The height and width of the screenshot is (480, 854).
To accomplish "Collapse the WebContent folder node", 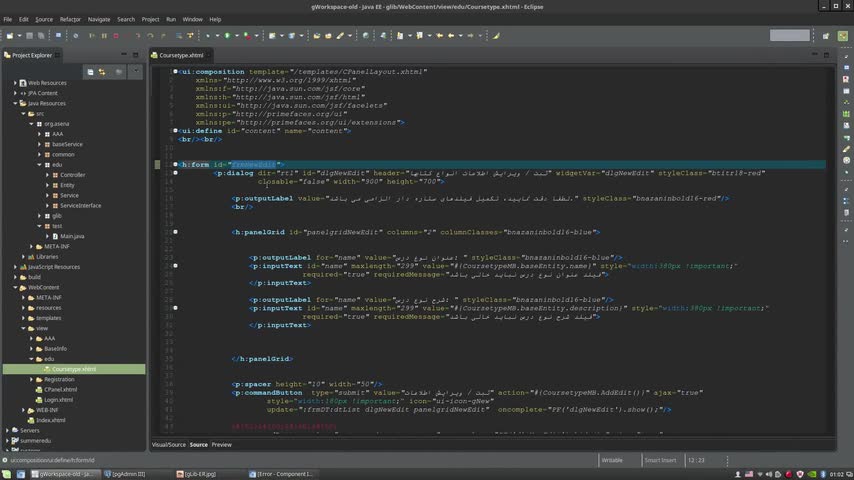I will click(x=15, y=287).
